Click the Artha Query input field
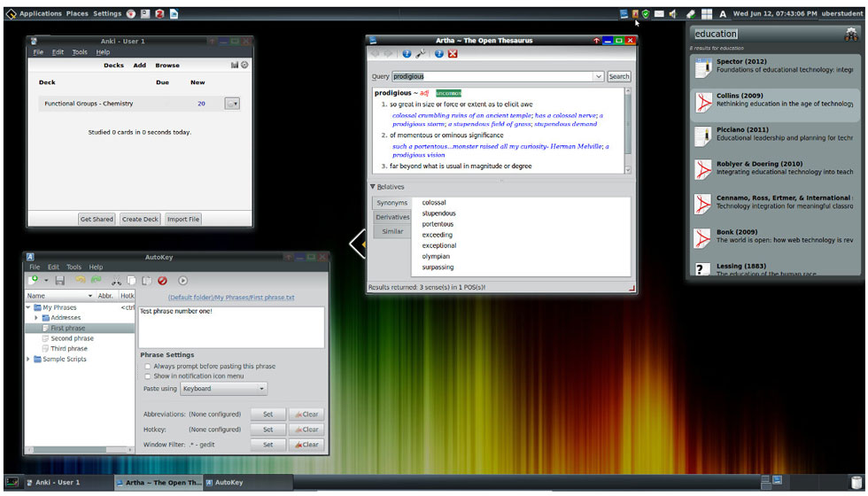 pyautogui.click(x=492, y=76)
